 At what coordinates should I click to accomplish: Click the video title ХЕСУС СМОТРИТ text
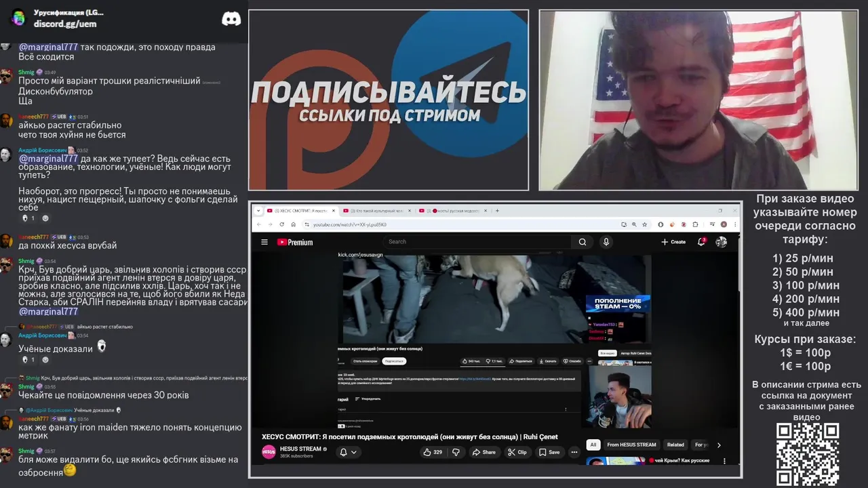point(410,437)
